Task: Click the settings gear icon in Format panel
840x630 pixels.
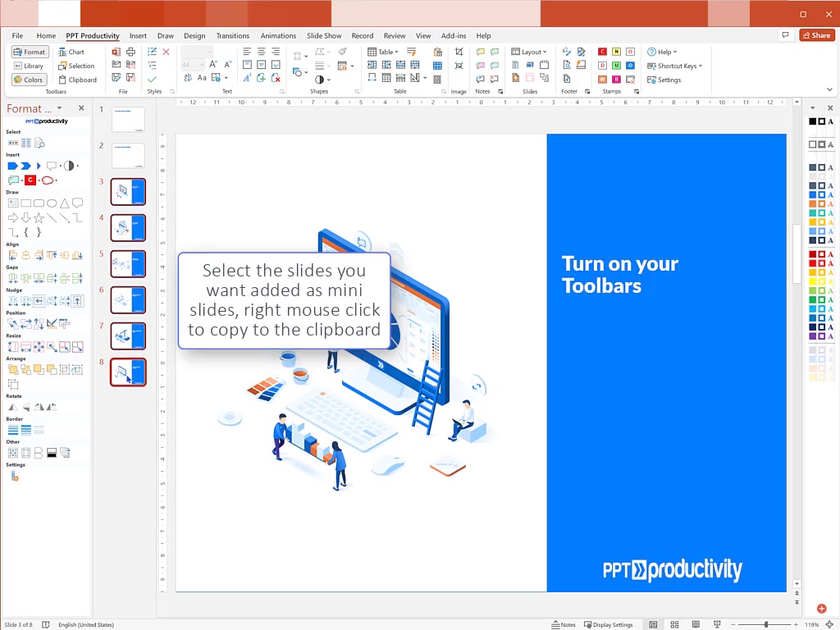Action: point(15,477)
